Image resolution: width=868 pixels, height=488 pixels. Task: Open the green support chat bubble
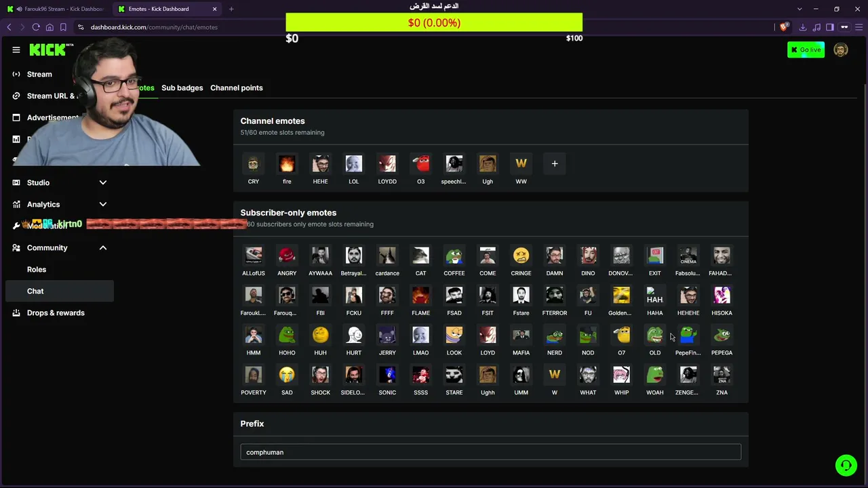[x=846, y=465]
